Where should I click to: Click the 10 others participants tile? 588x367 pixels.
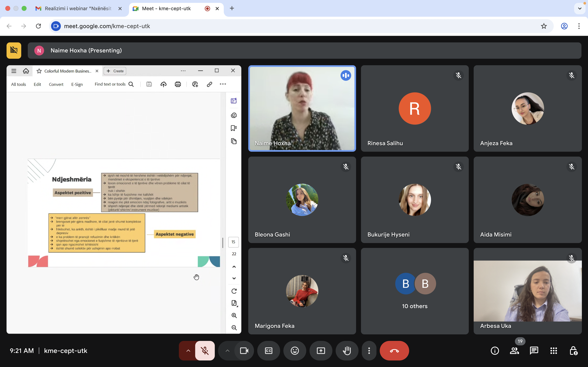coord(414,291)
